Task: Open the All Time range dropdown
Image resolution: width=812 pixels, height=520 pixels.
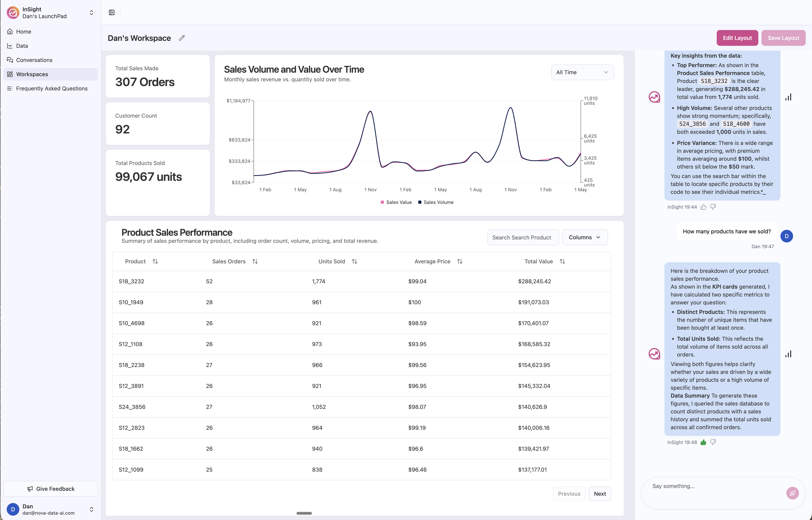Action: [582, 72]
